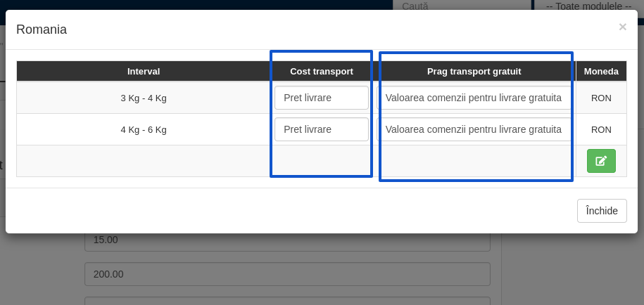Click the Romania dialog title
Viewport: 644px width, 305px height.
pyautogui.click(x=42, y=30)
